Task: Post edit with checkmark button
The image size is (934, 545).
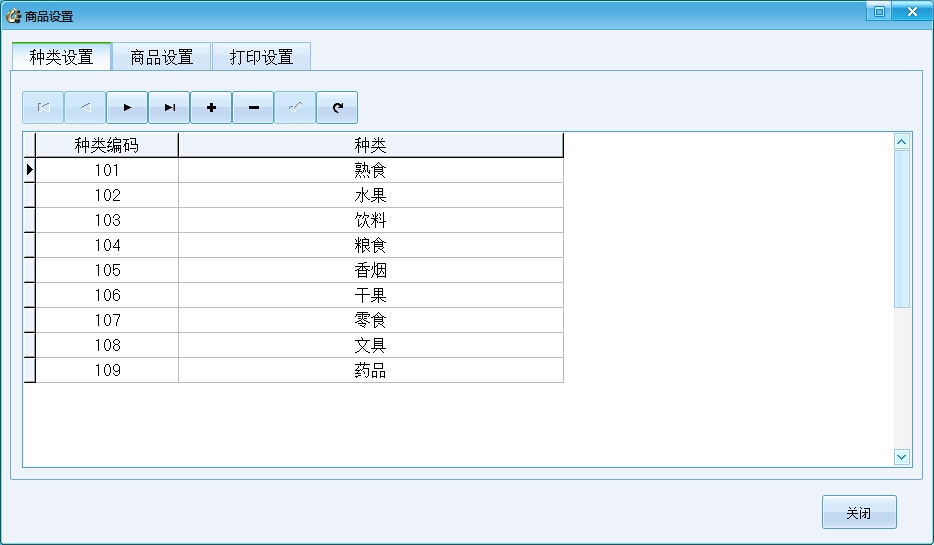Action: point(295,107)
